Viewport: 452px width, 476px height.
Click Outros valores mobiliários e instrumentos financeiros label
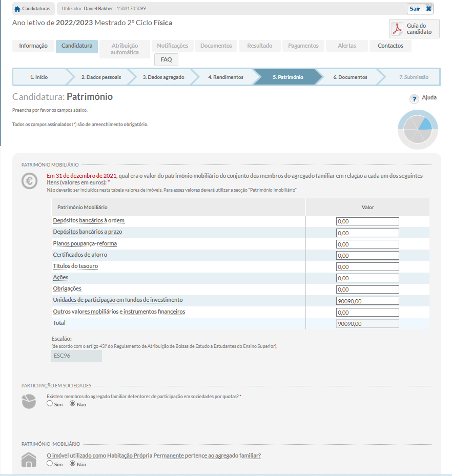[x=119, y=312]
